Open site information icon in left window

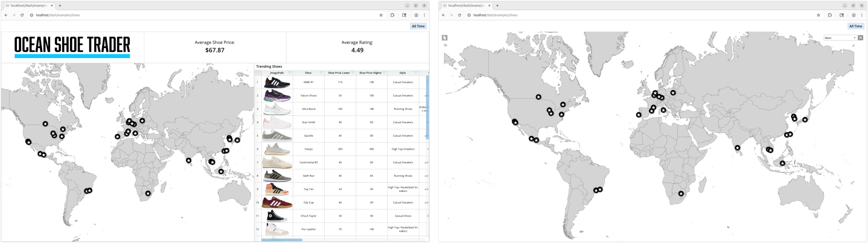pos(32,15)
